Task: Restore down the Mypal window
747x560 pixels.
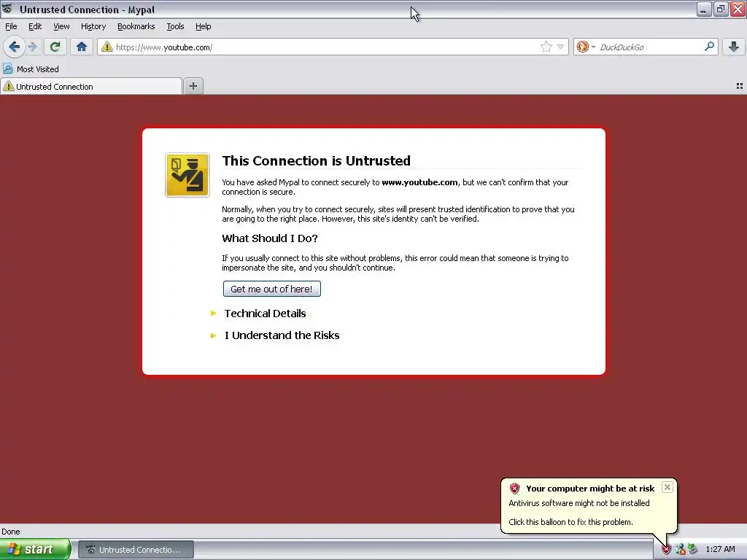Action: pos(721,9)
